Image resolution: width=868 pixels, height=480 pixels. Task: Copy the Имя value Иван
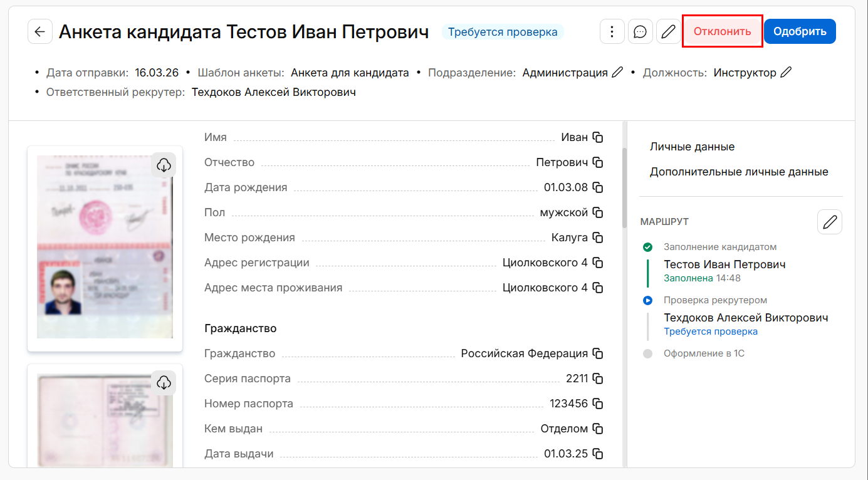pyautogui.click(x=598, y=137)
